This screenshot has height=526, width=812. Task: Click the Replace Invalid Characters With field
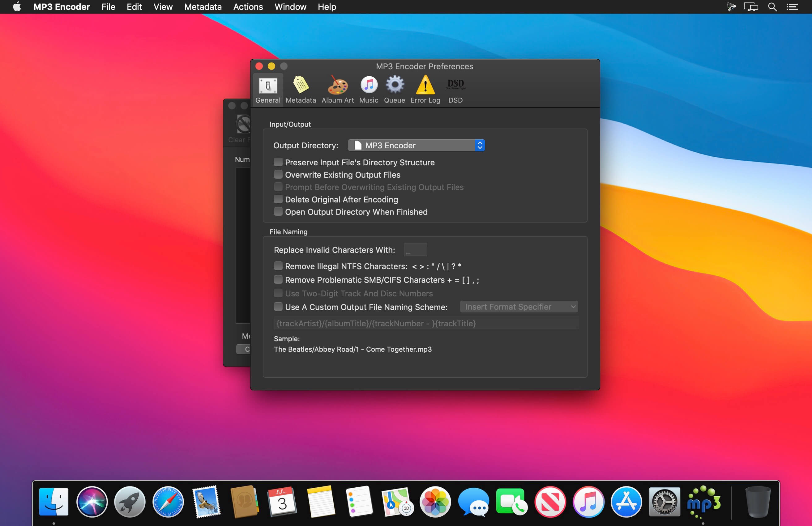(415, 250)
